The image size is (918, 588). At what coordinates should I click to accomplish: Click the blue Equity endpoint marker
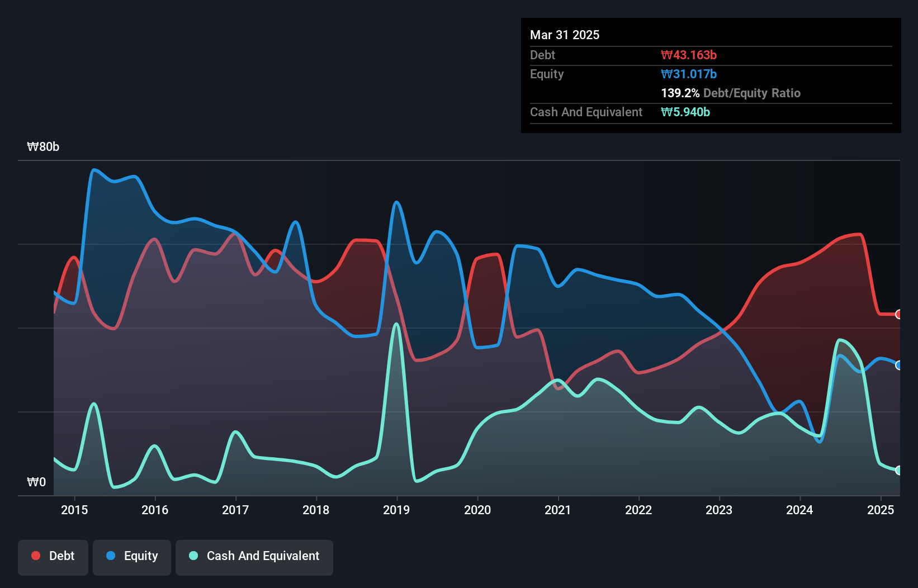click(x=899, y=365)
